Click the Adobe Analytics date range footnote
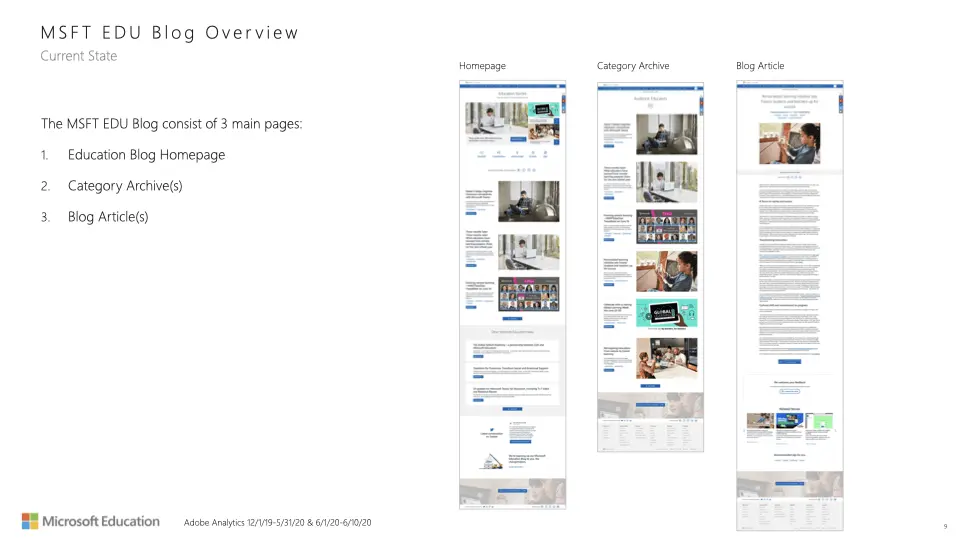This screenshot has width=960, height=540. coord(277,523)
